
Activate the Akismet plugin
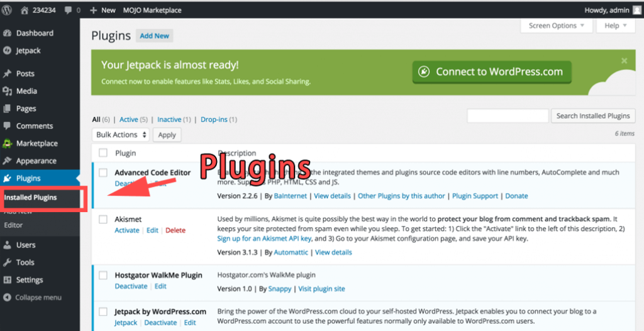tap(127, 231)
